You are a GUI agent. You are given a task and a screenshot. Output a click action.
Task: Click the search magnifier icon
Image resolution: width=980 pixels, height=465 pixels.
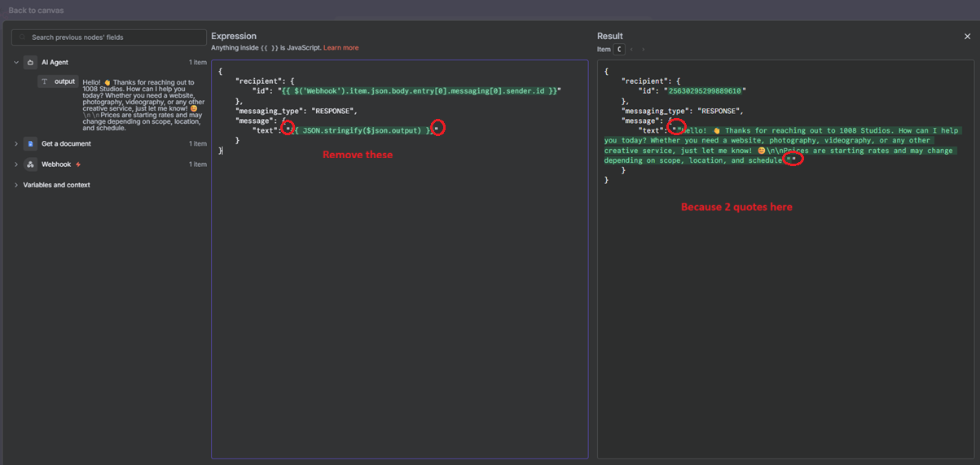[x=23, y=37]
